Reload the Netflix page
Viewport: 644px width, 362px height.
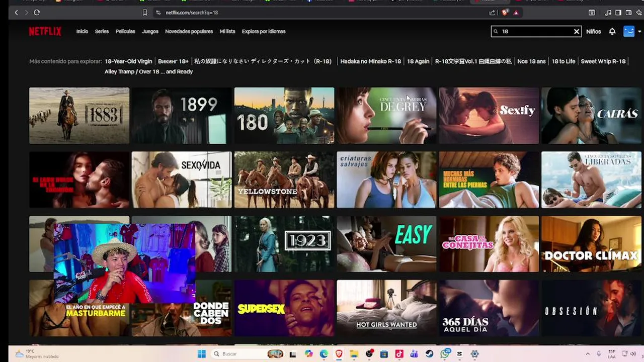coord(37,13)
